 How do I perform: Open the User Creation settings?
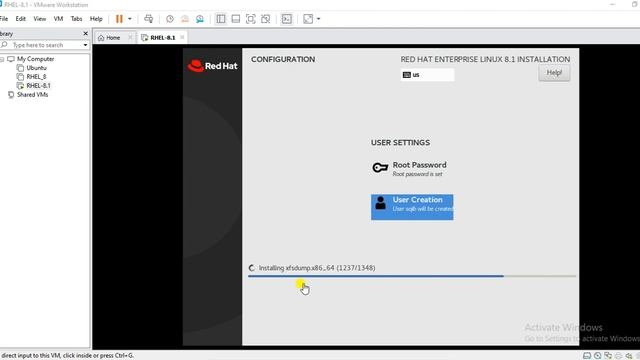tap(412, 207)
